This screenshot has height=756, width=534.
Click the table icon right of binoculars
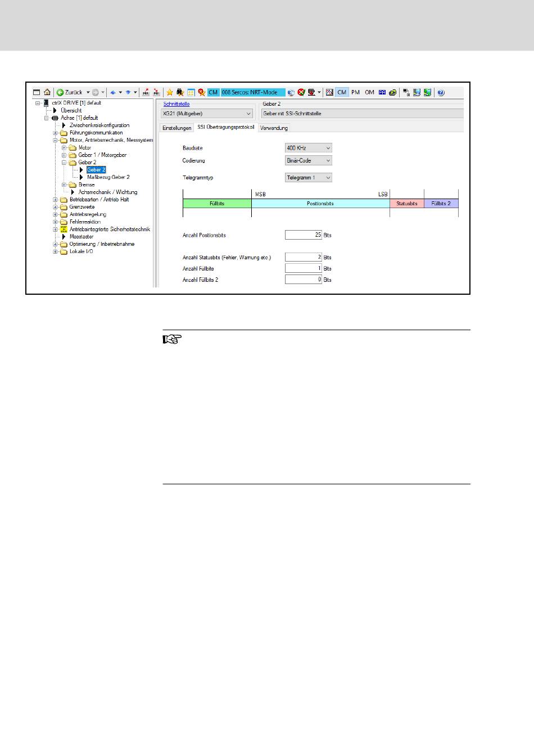191,92
